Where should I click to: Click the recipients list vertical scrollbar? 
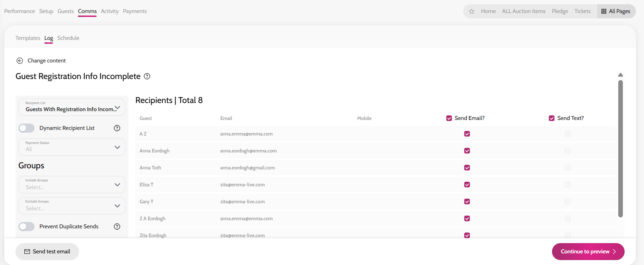point(621,149)
